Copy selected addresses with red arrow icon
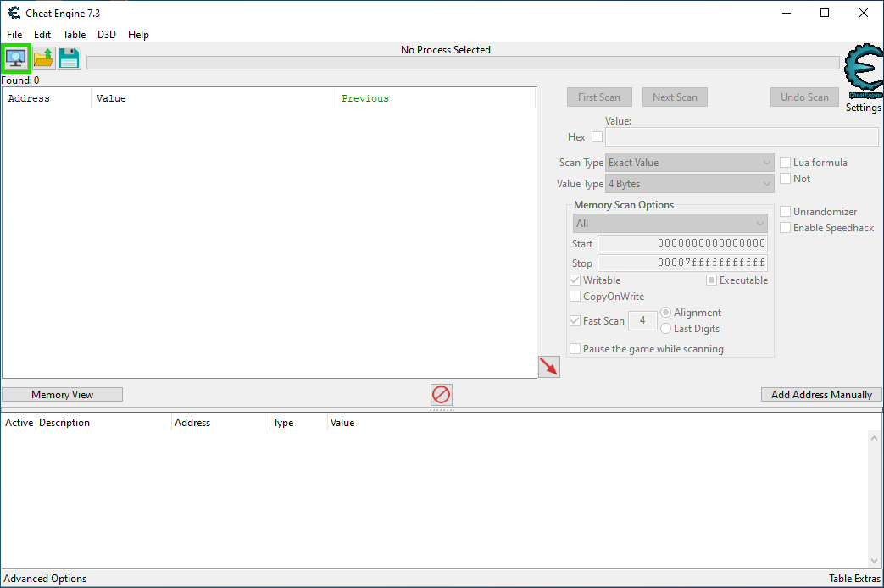884x588 pixels. 549,367
